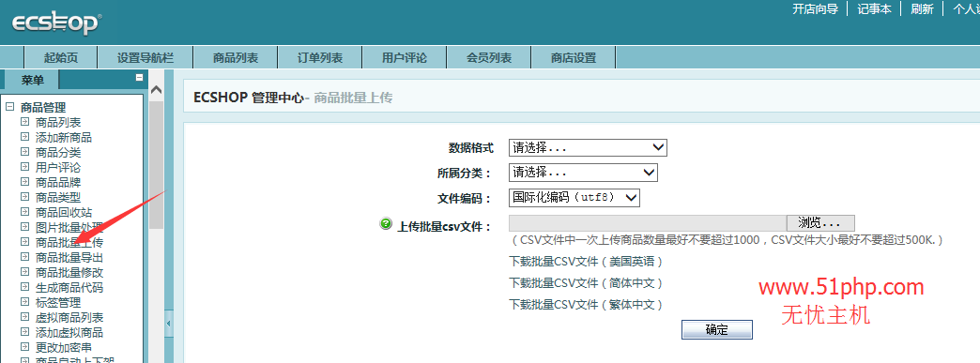Minimize the 菜单 panel with the minus icon
This screenshot has width=980, height=363.
point(139,78)
